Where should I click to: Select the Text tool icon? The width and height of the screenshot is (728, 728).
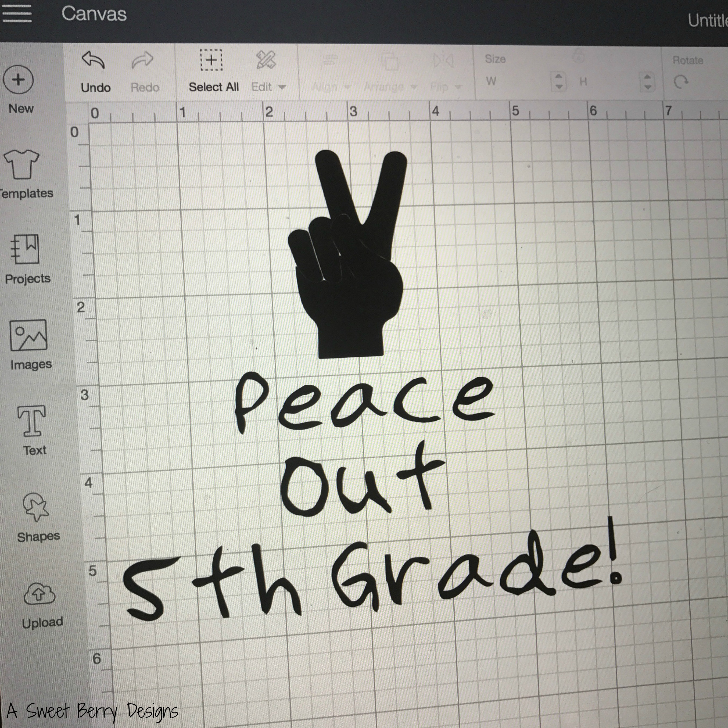32,421
